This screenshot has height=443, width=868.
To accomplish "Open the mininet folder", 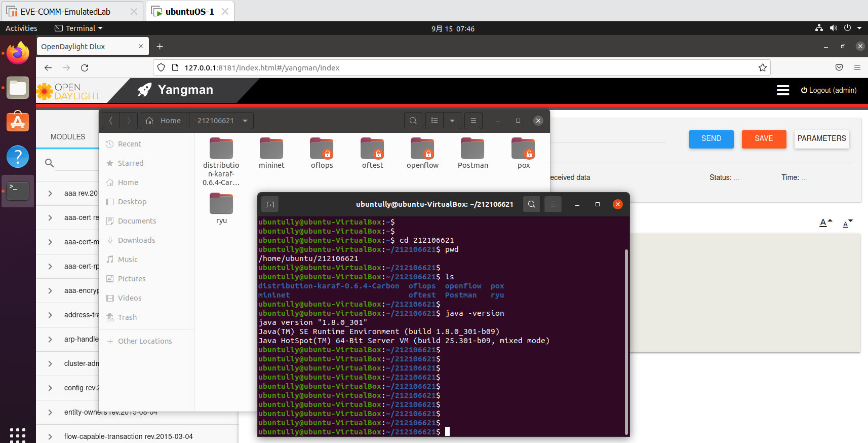I will 271,153.
